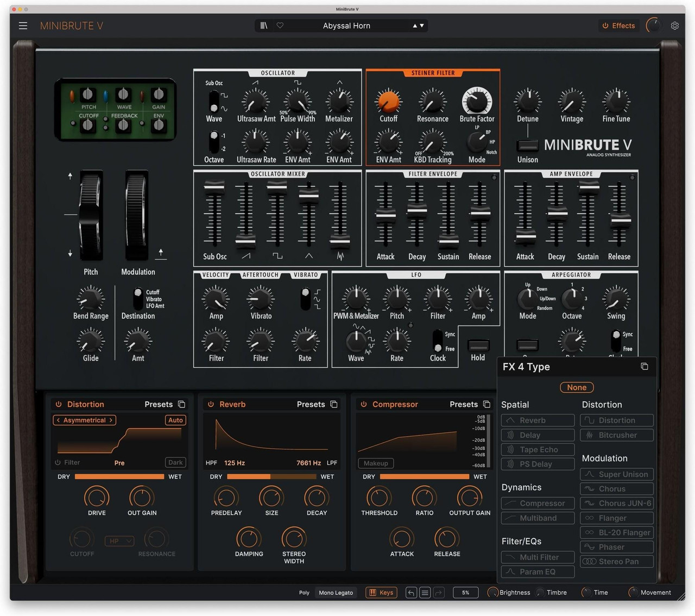The image size is (695, 616).
Task: Click the undo arrow icon
Action: pos(411,593)
